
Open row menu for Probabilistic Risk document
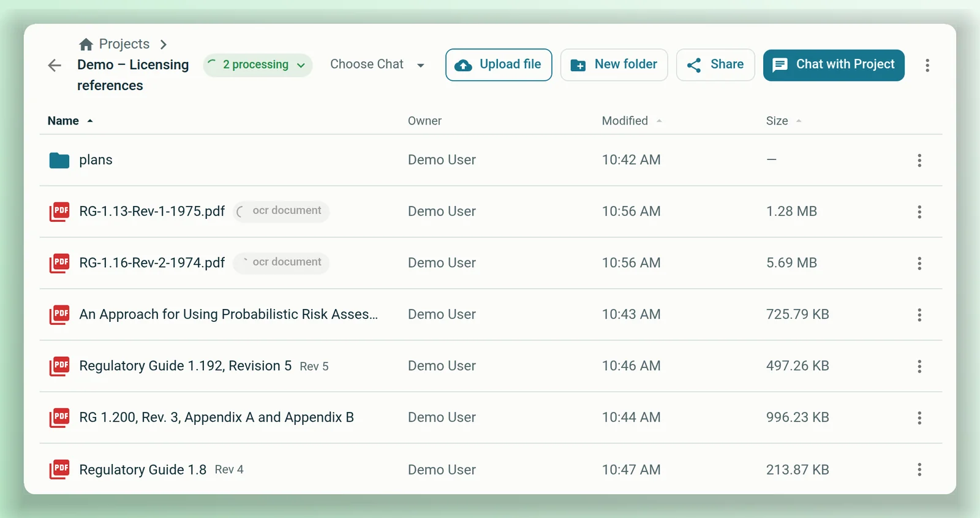click(x=919, y=315)
